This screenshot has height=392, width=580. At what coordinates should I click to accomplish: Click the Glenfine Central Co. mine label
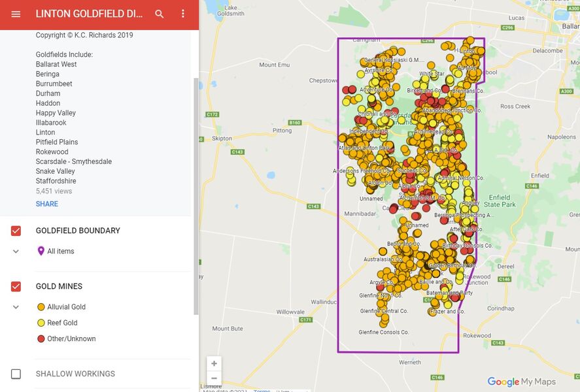(x=384, y=311)
